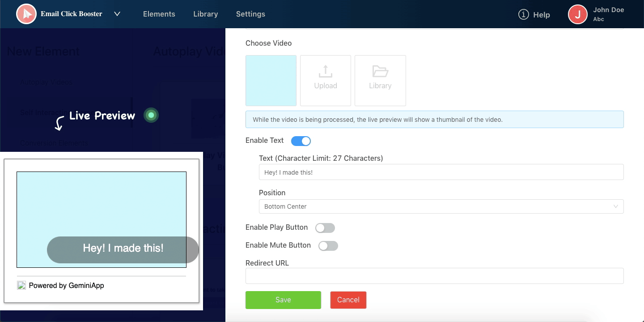This screenshot has width=644, height=322.
Task: Select the light blue video thumbnail
Action: pos(271,81)
